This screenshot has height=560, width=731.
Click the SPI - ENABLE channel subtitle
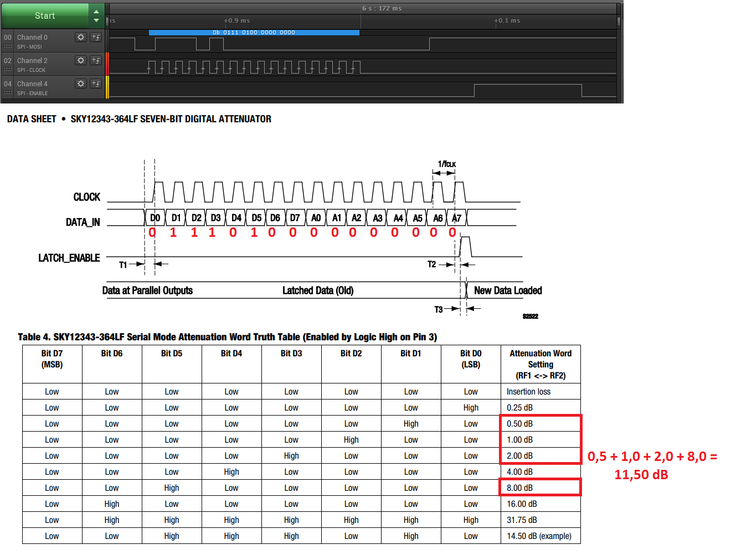coord(32,94)
